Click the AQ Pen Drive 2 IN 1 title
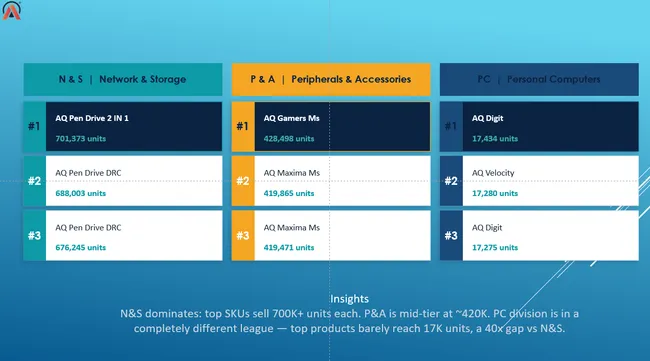 (x=92, y=118)
